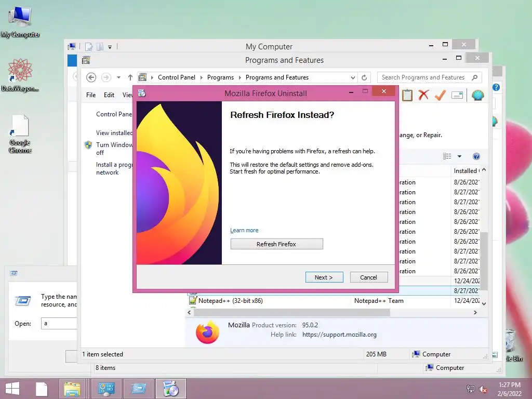The image size is (532, 399).
Task: Go back in Programs and Features
Action: click(x=91, y=77)
